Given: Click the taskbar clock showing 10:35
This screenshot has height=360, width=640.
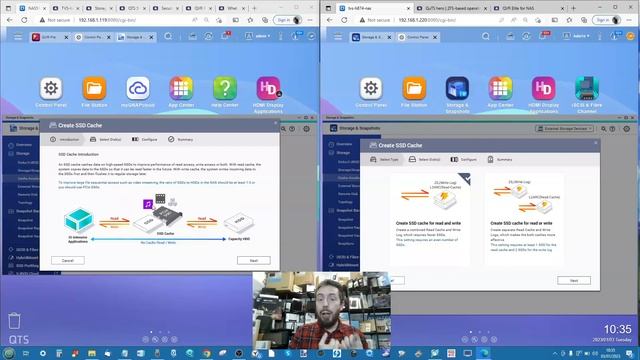Looking at the screenshot, I should click(x=611, y=353).
